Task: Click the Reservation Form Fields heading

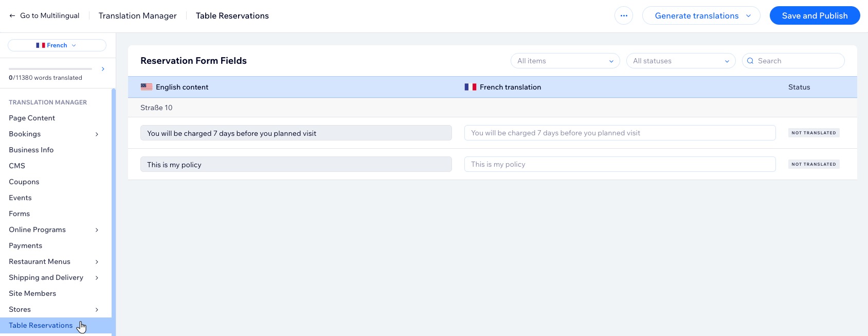Action: pyautogui.click(x=193, y=61)
